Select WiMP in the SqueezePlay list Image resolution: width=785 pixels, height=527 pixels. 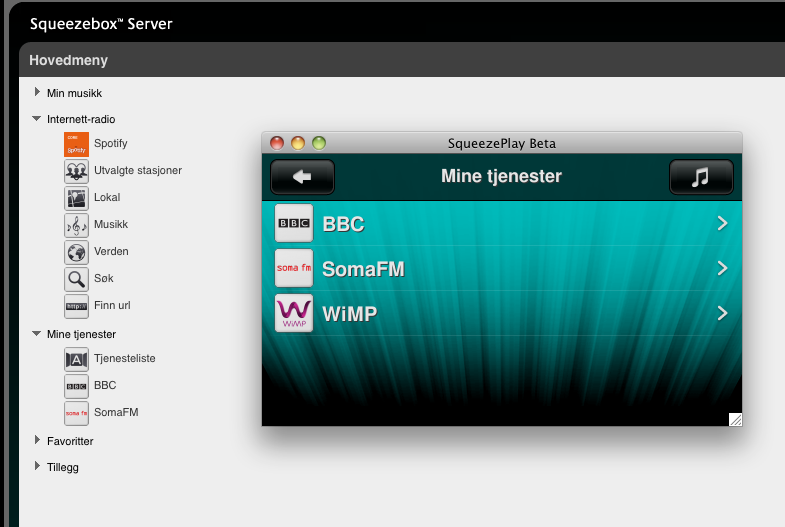[x=500, y=314]
